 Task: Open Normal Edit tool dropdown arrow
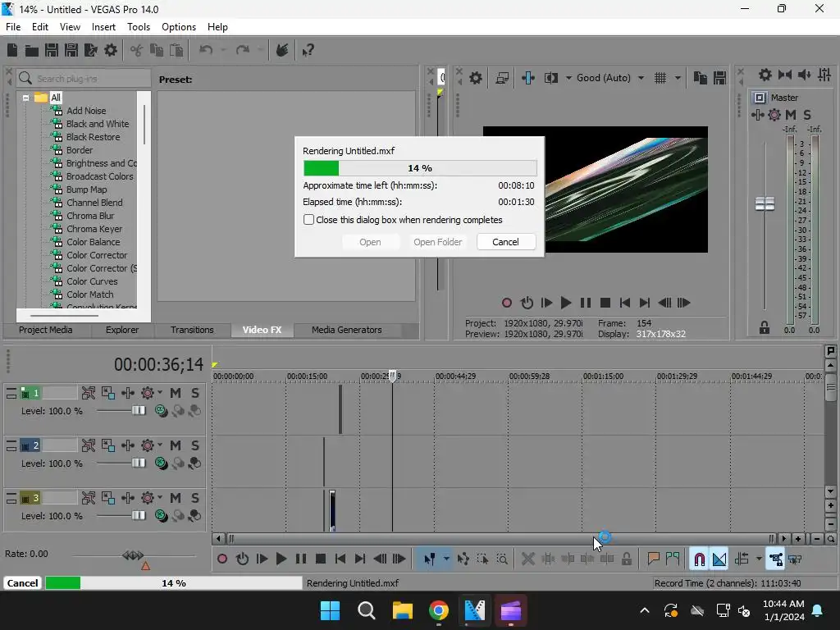[446, 559]
